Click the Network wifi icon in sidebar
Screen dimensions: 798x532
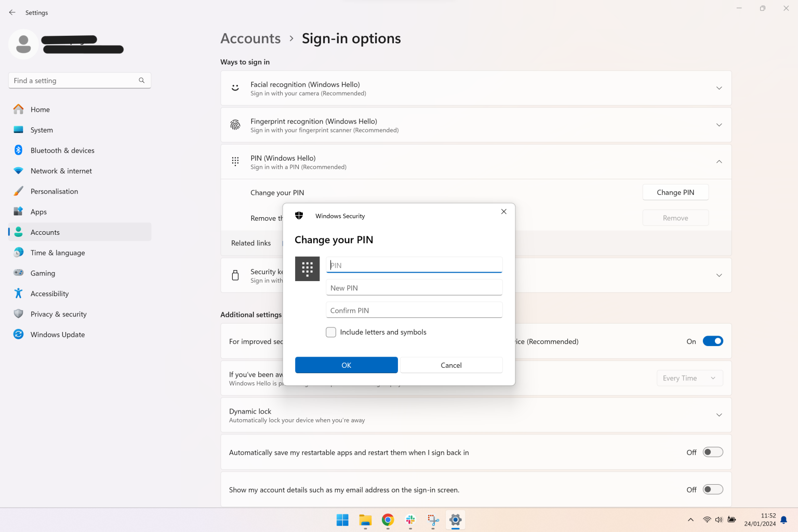(19, 171)
